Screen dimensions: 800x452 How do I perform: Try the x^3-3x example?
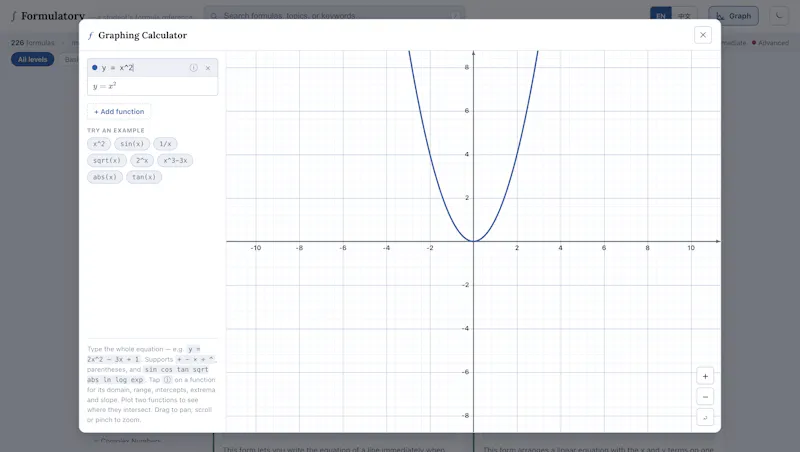[x=175, y=160]
